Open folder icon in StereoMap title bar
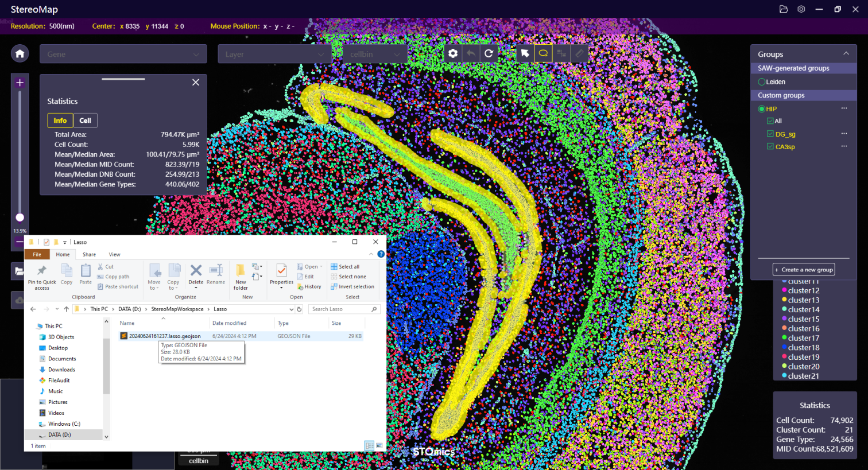 point(784,9)
